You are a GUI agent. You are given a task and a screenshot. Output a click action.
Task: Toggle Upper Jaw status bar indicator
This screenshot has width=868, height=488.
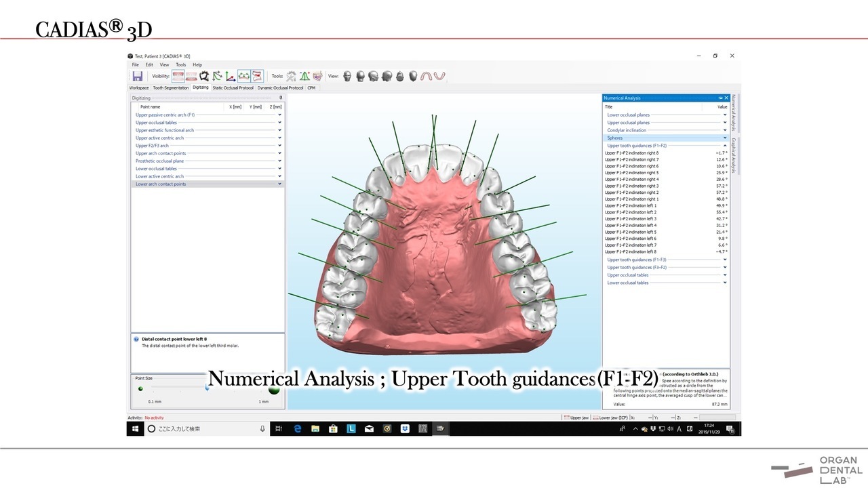pos(576,418)
